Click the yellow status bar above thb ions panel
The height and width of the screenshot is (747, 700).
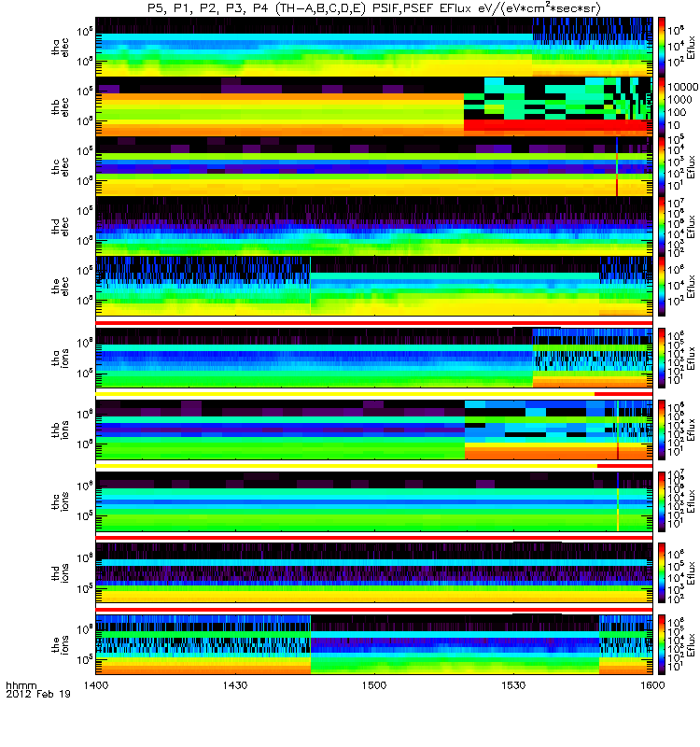(345, 394)
